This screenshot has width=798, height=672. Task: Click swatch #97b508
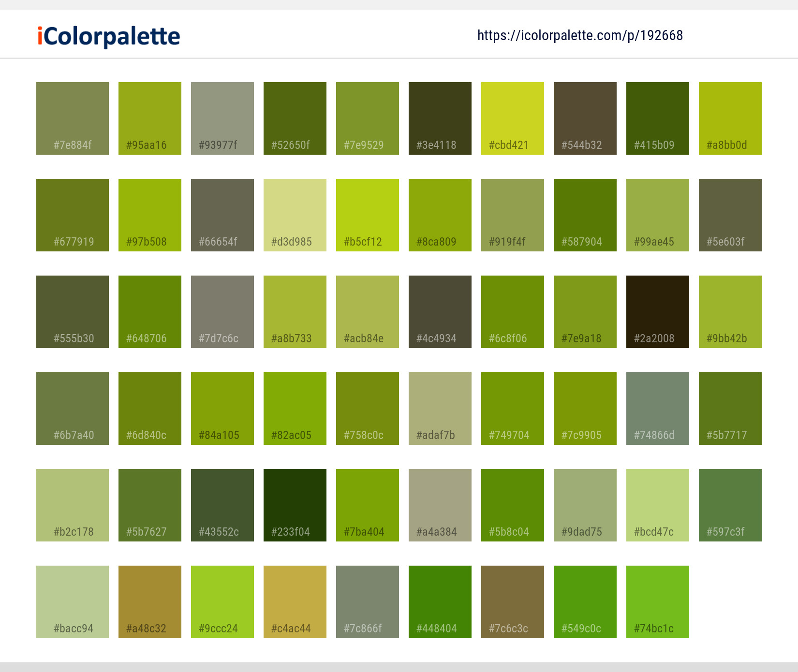point(150,215)
